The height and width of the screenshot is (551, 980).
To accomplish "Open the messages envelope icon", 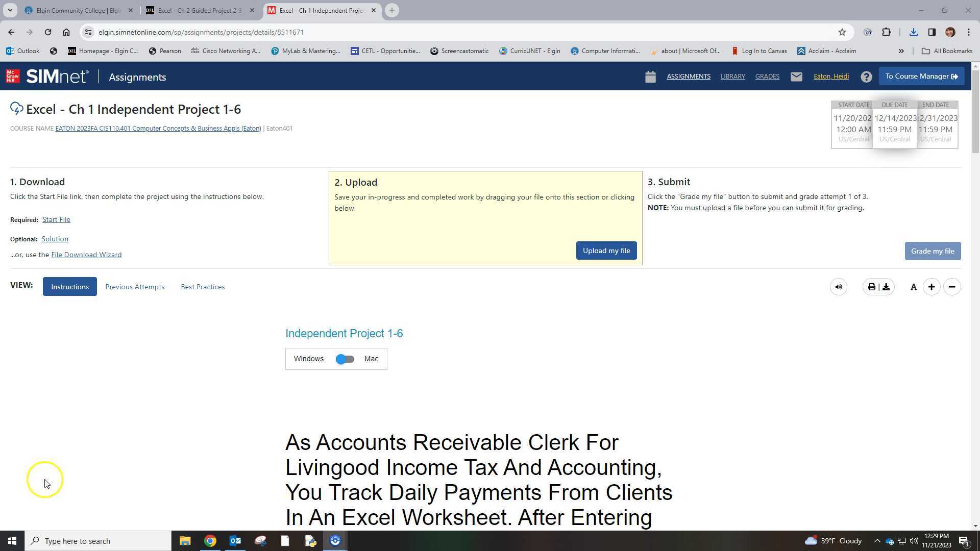I will [796, 77].
